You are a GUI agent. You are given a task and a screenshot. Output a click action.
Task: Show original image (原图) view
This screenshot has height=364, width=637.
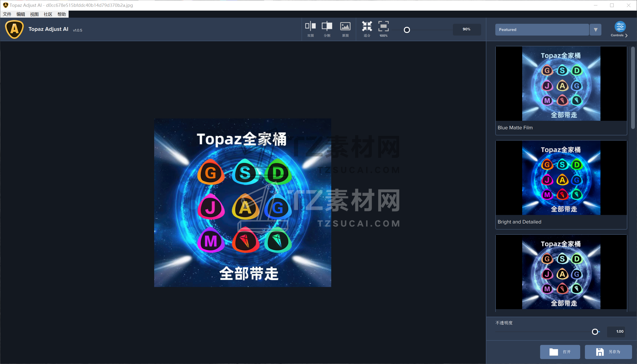pyautogui.click(x=345, y=29)
